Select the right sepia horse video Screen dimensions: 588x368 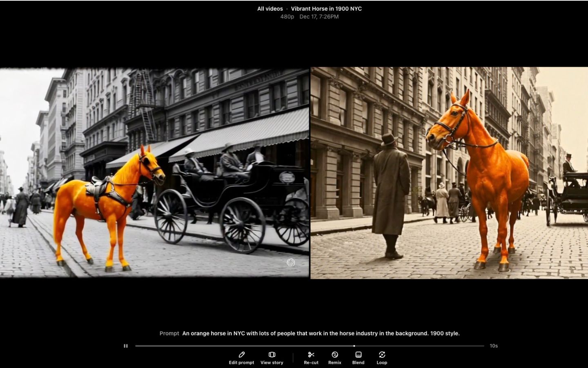tap(449, 173)
